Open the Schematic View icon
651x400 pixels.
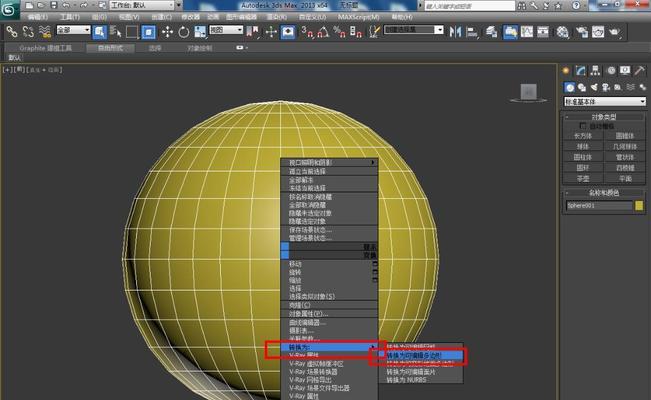(543, 32)
